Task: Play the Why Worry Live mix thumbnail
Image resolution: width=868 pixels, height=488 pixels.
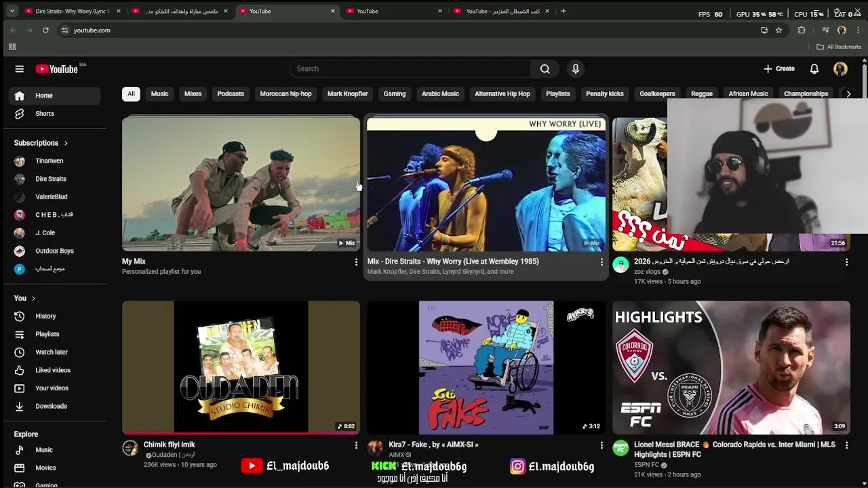Action: pos(486,184)
